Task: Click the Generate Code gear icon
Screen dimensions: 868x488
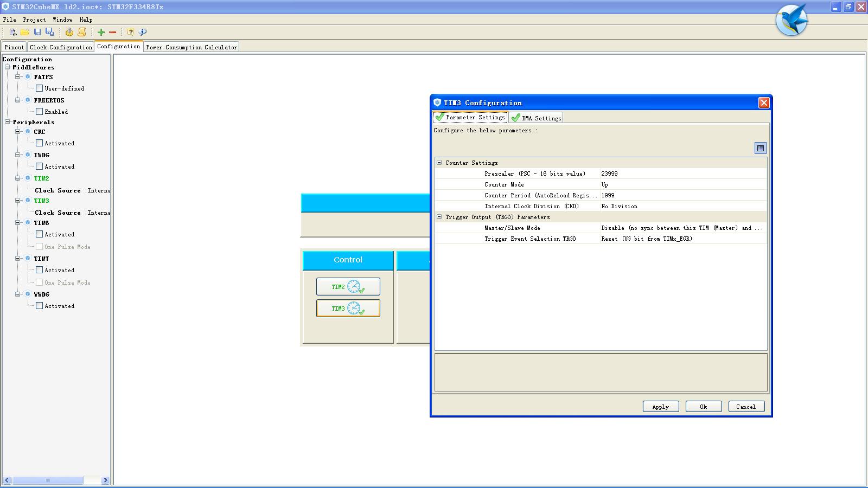Action: (x=69, y=32)
